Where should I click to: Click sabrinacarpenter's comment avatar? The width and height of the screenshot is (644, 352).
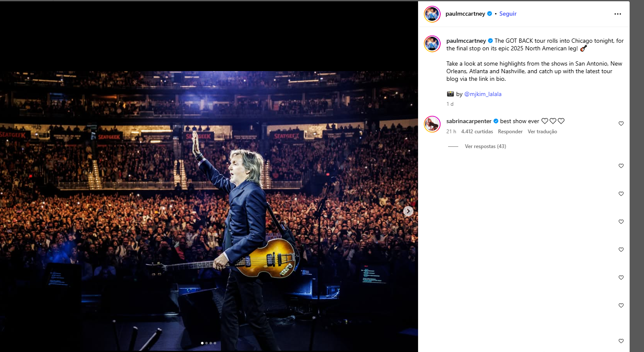click(x=432, y=124)
